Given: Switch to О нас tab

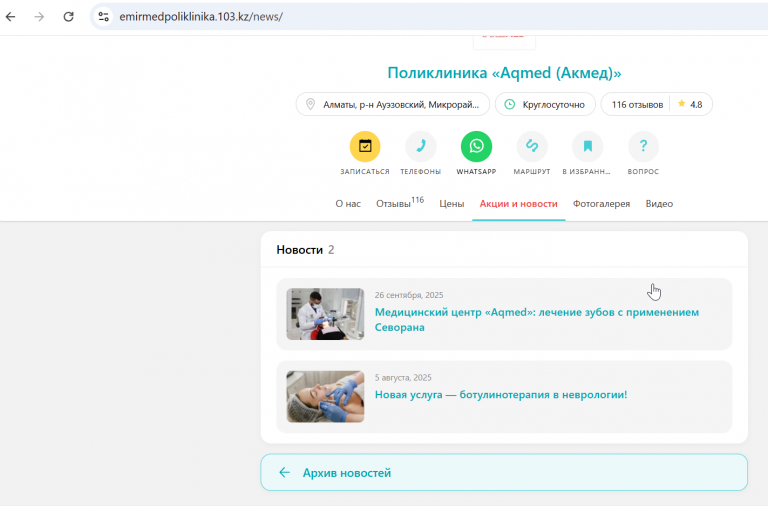Looking at the screenshot, I should click(x=348, y=204).
